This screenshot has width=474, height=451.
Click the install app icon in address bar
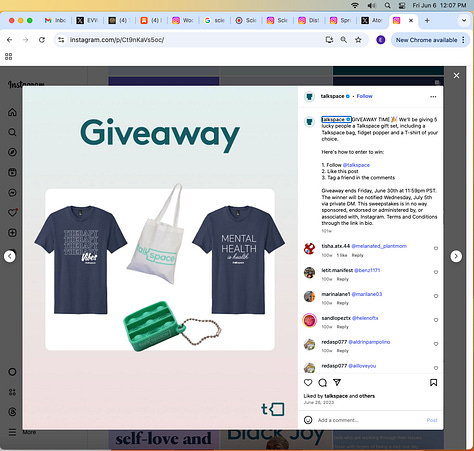[x=329, y=40]
